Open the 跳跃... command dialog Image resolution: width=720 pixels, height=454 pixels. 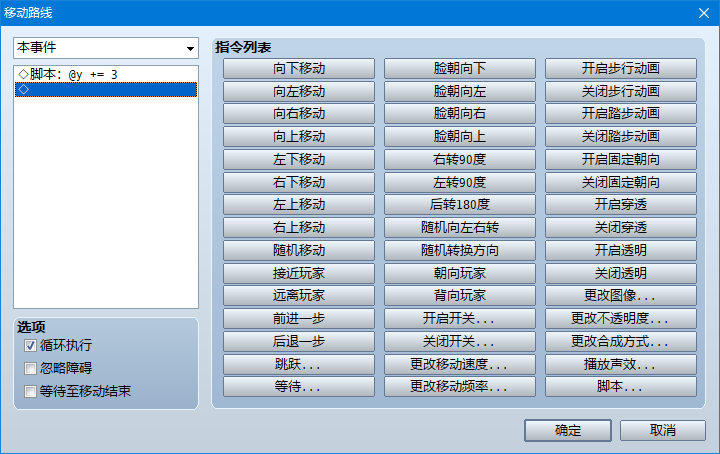(x=299, y=364)
